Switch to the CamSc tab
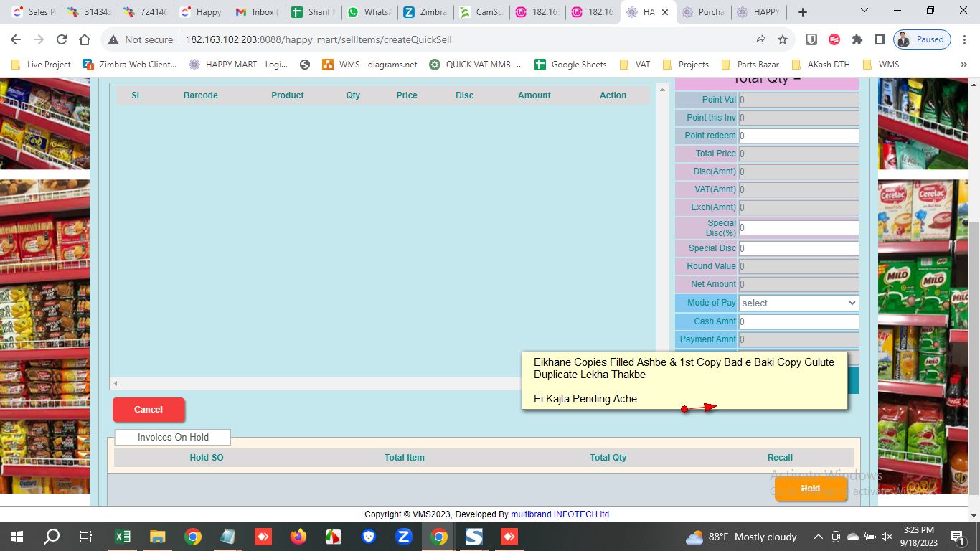This screenshot has width=980, height=551. coord(480,12)
